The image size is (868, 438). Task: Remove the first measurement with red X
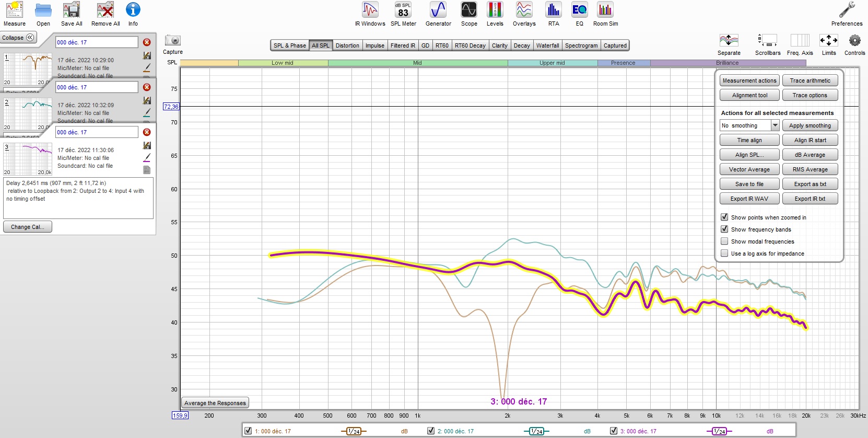[147, 42]
